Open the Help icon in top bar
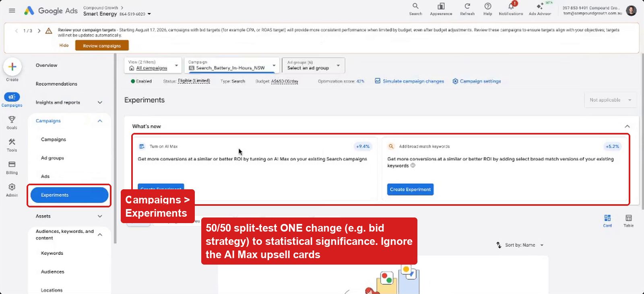This screenshot has height=294, width=644. [x=488, y=9]
